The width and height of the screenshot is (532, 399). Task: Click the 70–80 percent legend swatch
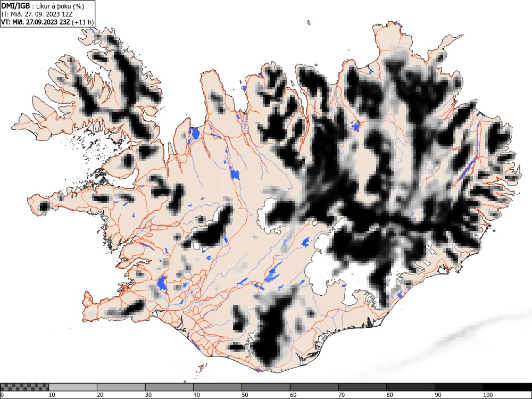(x=362, y=387)
